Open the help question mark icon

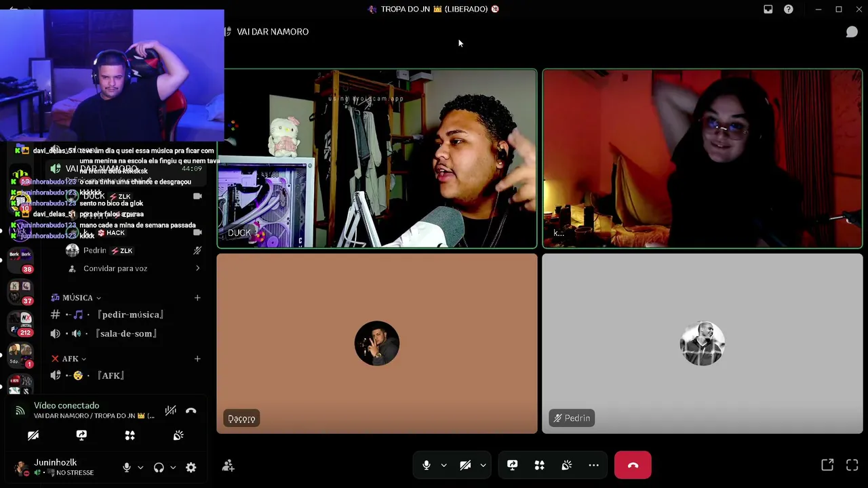click(x=789, y=9)
